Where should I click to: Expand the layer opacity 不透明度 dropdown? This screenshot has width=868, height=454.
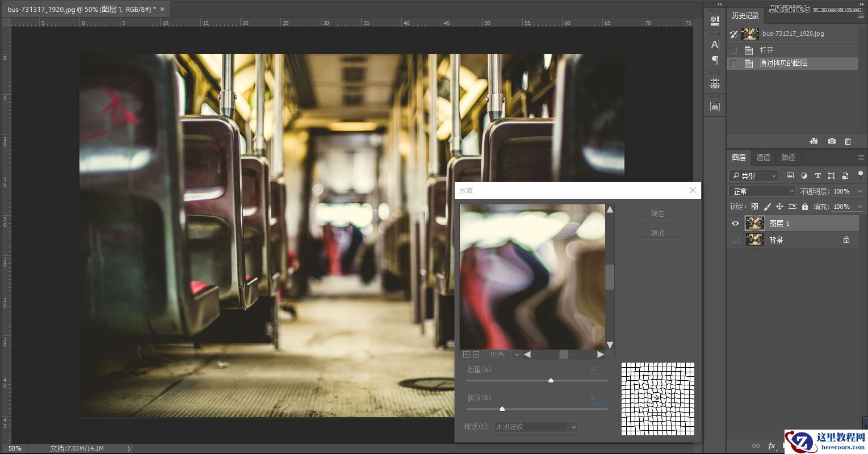click(859, 192)
